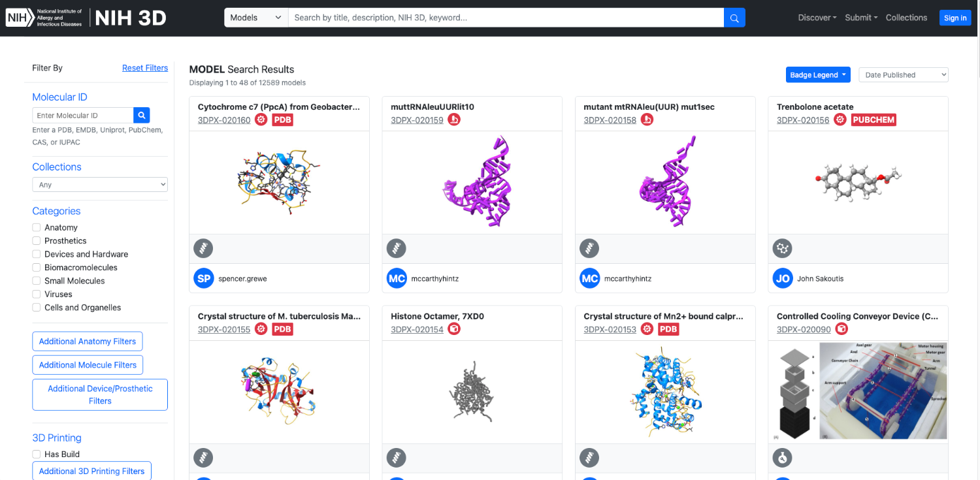Open the Discover menu
The height and width of the screenshot is (480, 980).
(817, 18)
